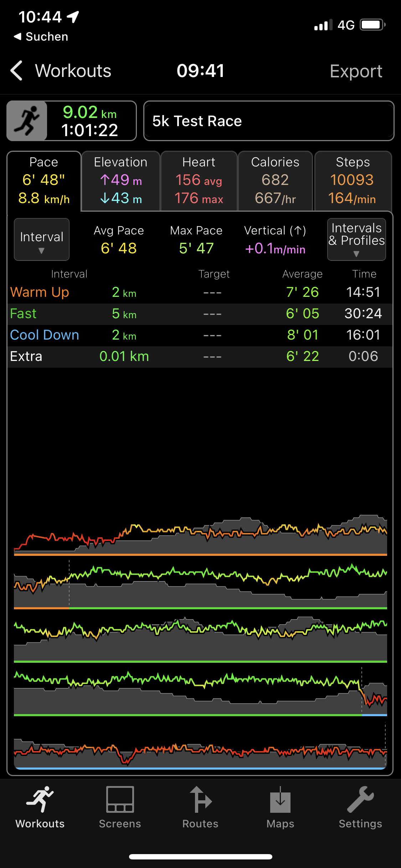Switch to the Heart rate tab

coord(199,181)
